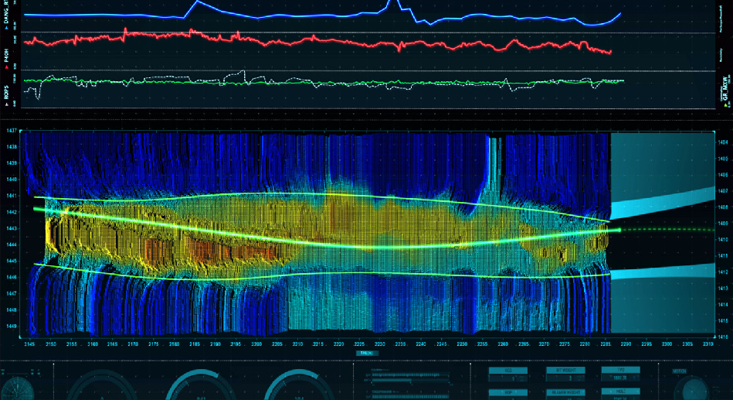Click measured depth 2145 on horizontal axis

pos(31,344)
